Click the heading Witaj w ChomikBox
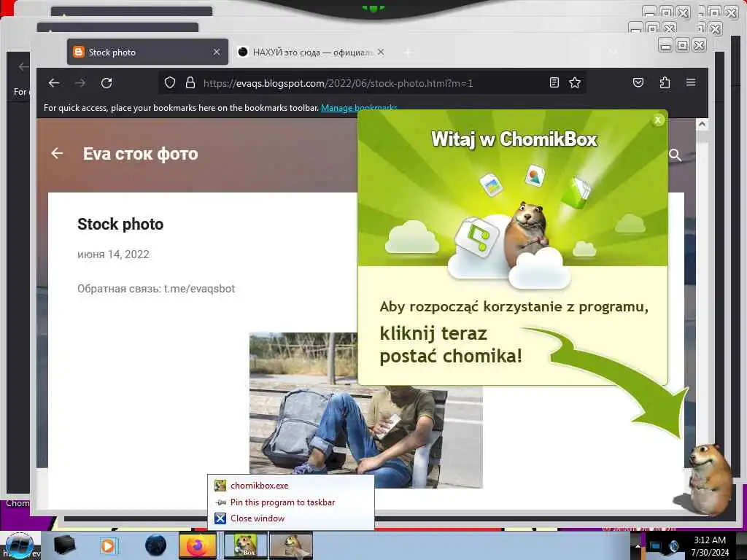Image resolution: width=747 pixels, height=560 pixels. point(514,139)
